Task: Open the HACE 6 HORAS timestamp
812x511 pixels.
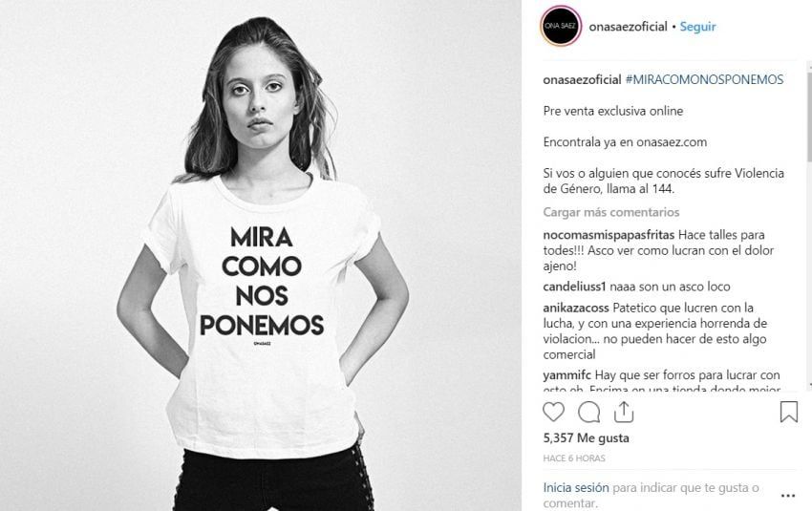Action: point(574,458)
